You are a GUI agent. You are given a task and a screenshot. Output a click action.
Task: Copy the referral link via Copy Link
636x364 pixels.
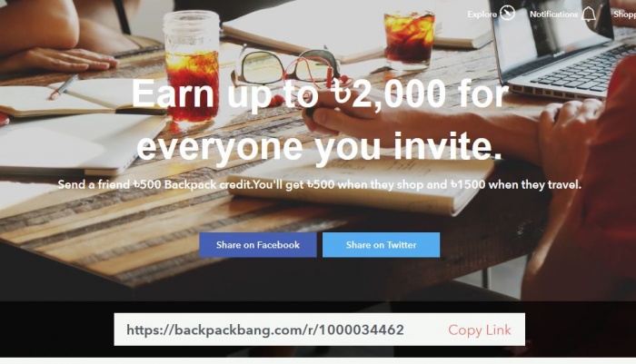[x=480, y=330]
